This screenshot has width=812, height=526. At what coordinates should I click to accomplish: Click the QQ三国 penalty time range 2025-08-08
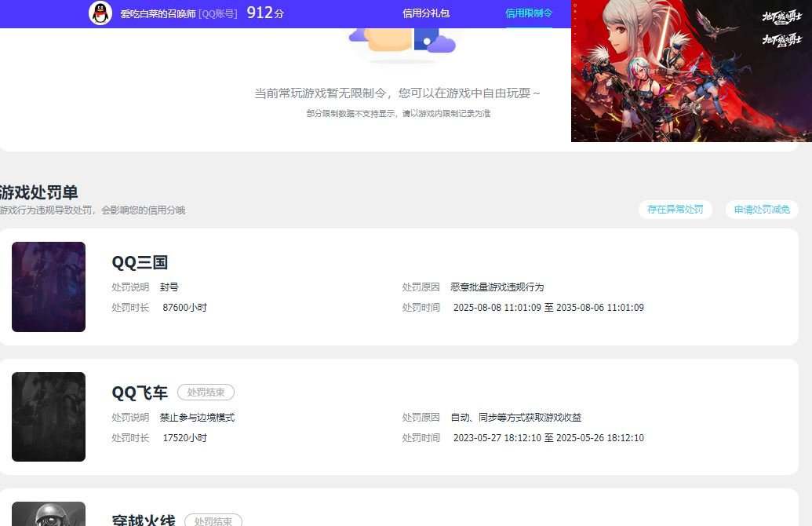(548, 307)
